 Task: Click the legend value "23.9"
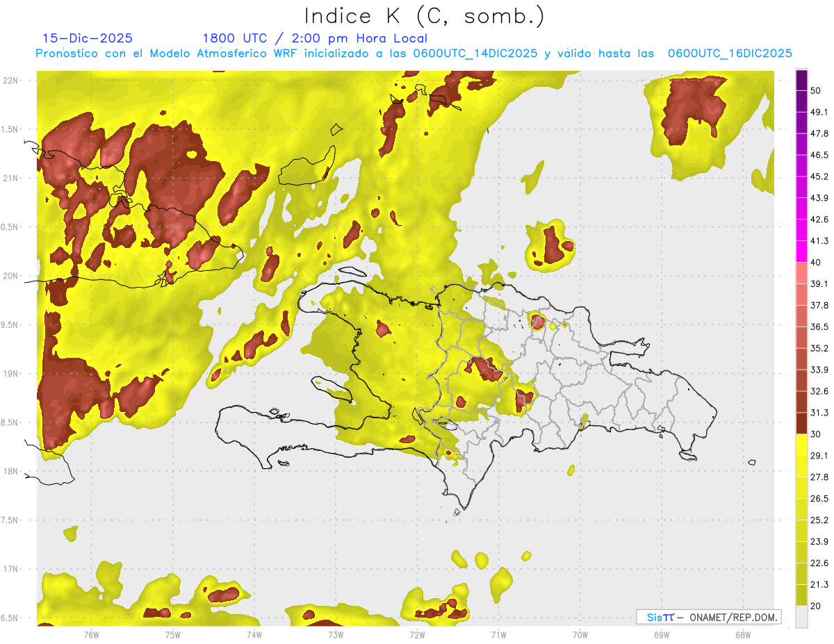[x=819, y=542]
